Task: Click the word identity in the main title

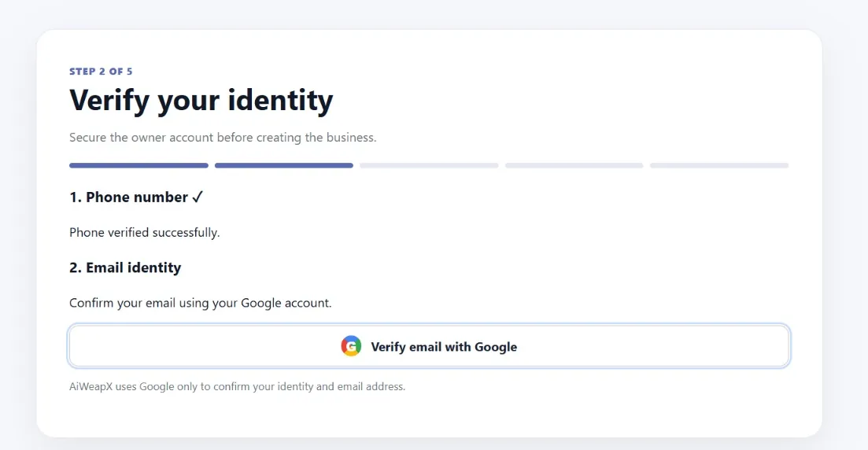Action: tap(280, 101)
